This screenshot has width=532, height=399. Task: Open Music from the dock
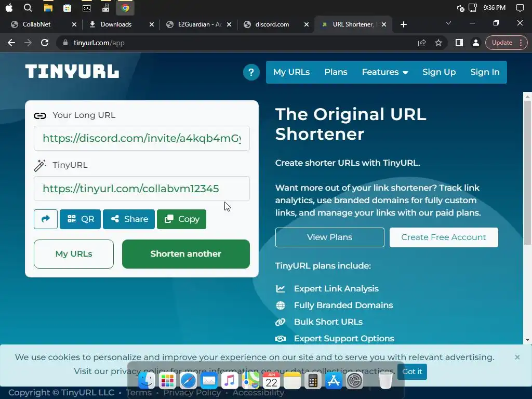tap(230, 381)
